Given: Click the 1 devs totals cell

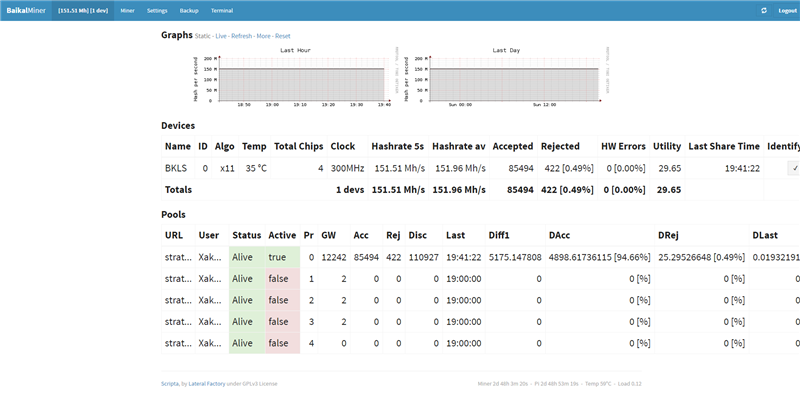Looking at the screenshot, I should pyautogui.click(x=349, y=190).
